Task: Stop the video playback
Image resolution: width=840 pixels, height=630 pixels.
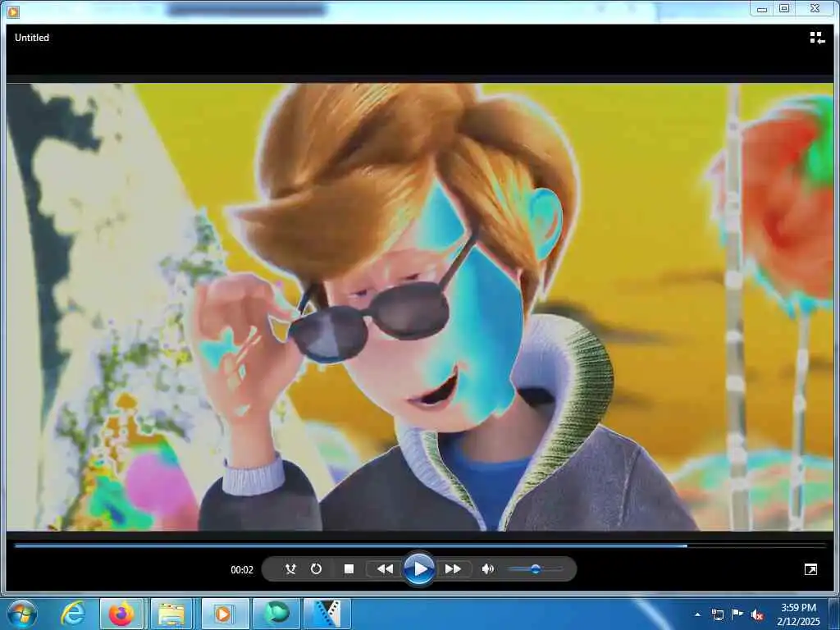Action: [349, 569]
